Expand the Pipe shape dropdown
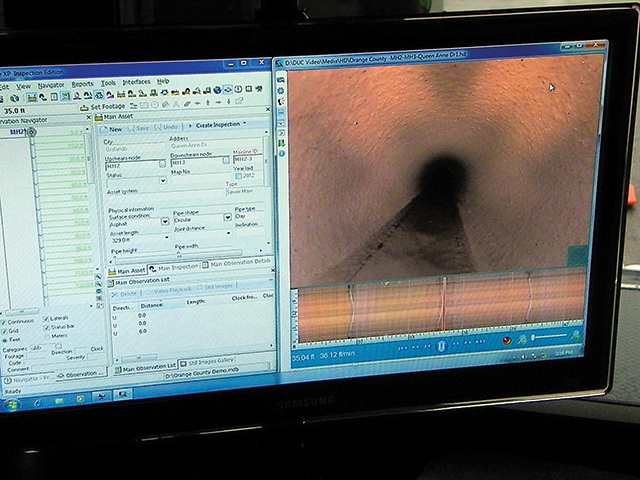The width and height of the screenshot is (640, 480). coord(229,220)
